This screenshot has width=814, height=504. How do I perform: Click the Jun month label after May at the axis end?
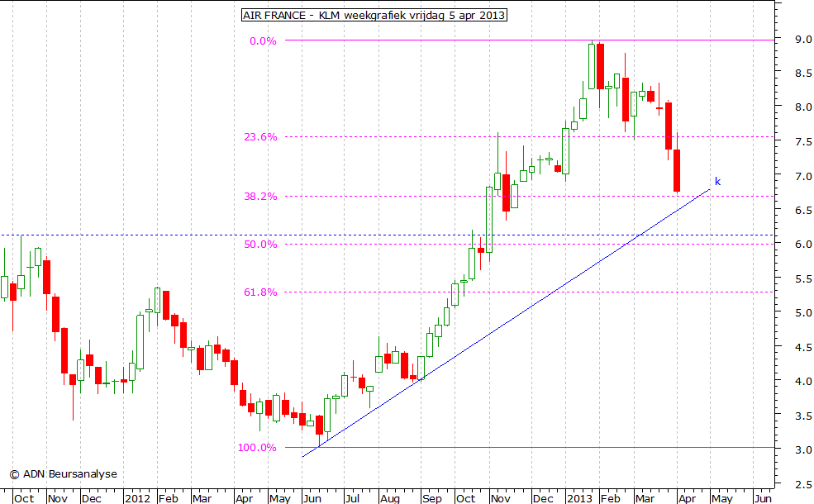tap(763, 498)
